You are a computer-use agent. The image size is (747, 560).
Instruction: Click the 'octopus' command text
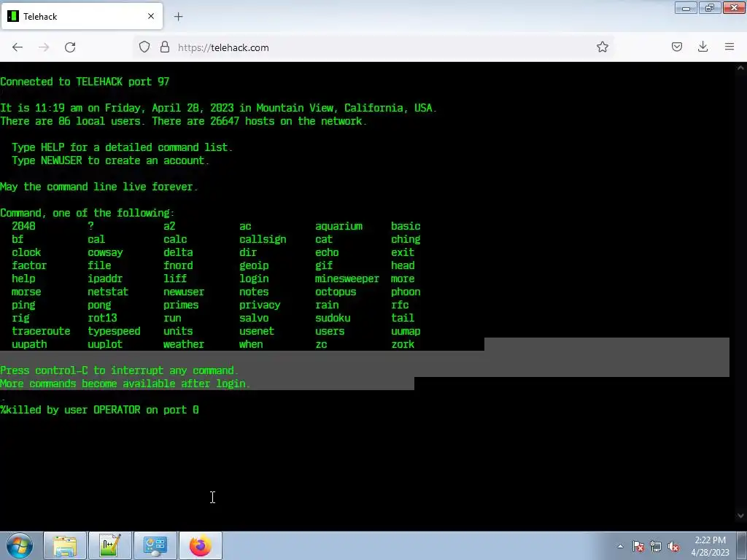click(336, 292)
